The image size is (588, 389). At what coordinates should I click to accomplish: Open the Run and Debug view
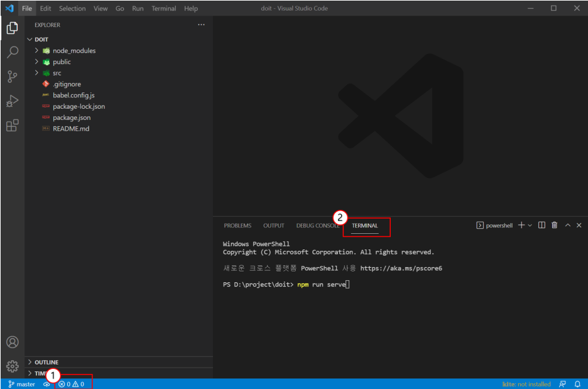(13, 101)
